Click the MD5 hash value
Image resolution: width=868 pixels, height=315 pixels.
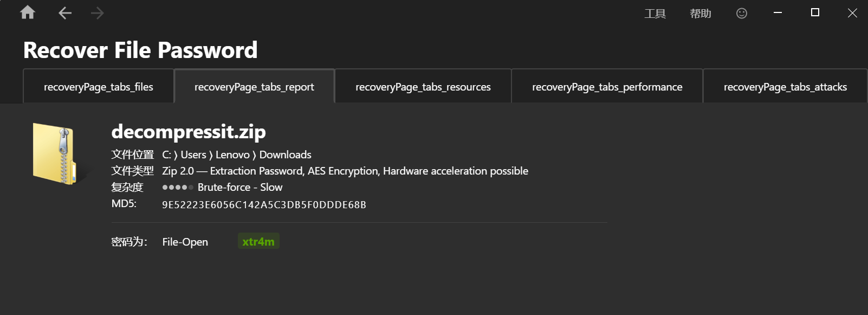[x=264, y=205]
